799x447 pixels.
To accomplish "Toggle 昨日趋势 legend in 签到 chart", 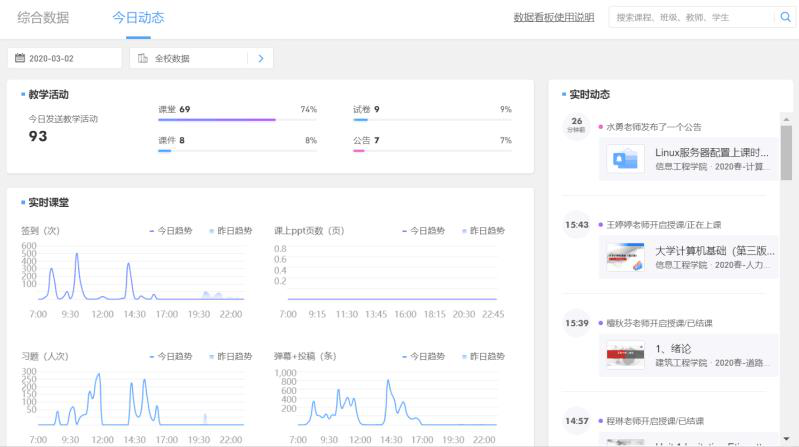I will 230,230.
